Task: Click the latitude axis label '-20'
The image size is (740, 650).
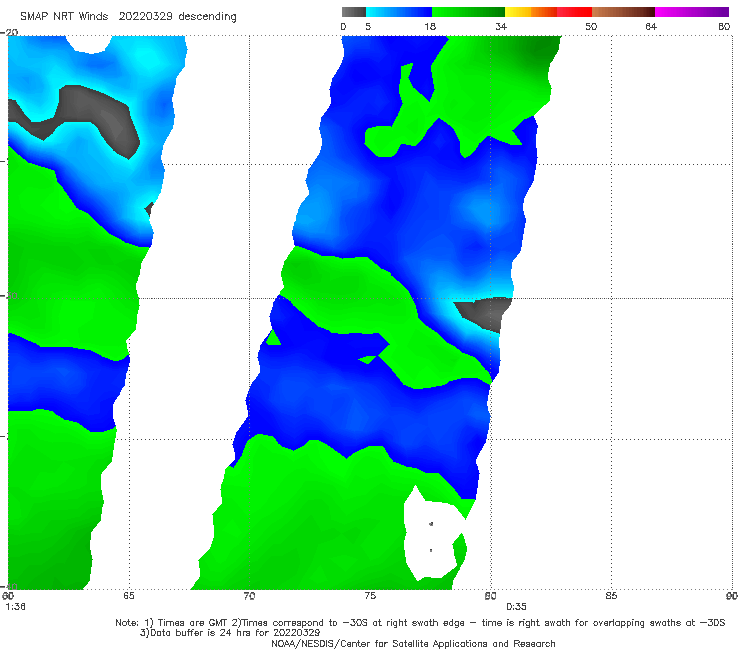Action: point(9,32)
